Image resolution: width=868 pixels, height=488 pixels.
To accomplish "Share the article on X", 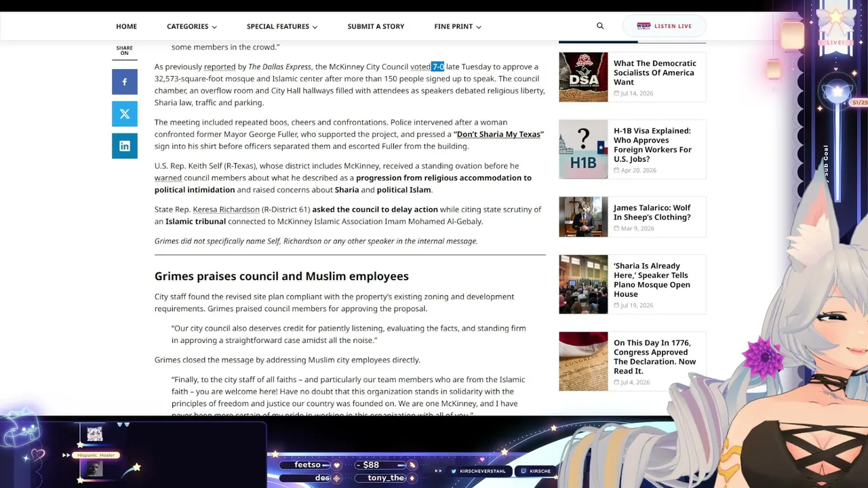I will 125,114.
